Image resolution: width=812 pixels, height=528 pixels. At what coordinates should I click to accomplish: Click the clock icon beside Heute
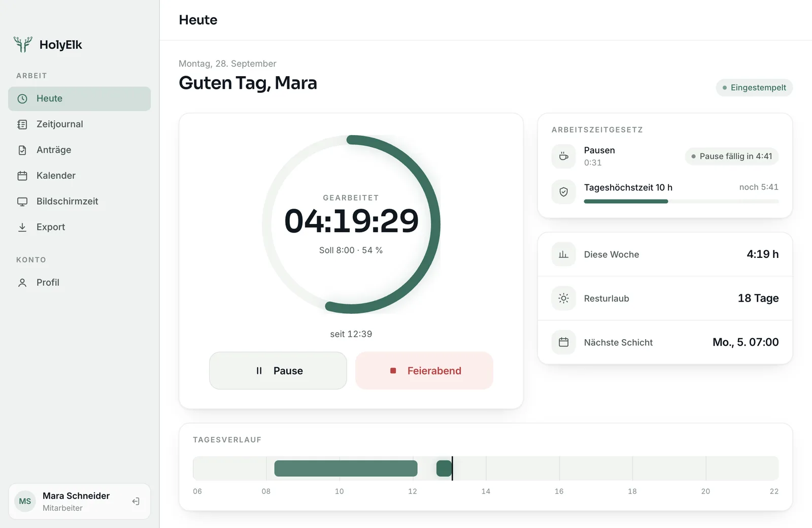click(22, 99)
